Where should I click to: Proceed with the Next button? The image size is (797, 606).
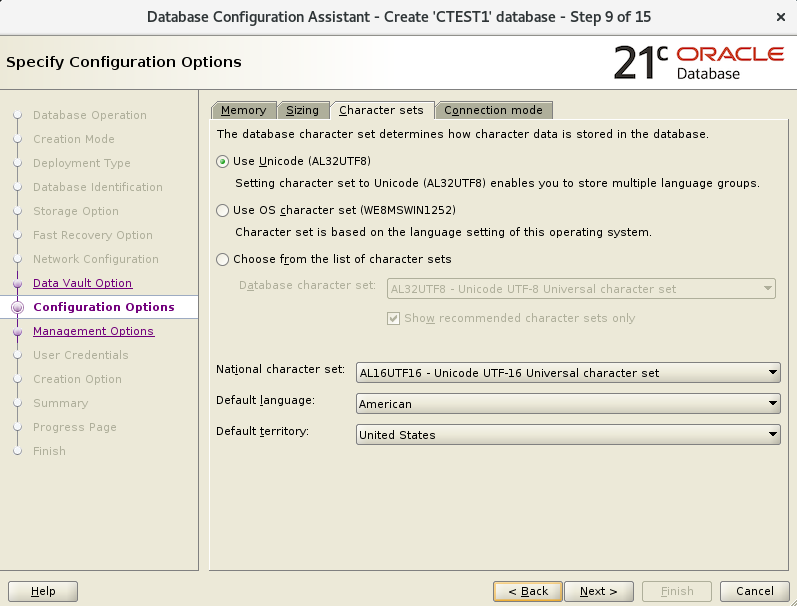click(x=599, y=591)
